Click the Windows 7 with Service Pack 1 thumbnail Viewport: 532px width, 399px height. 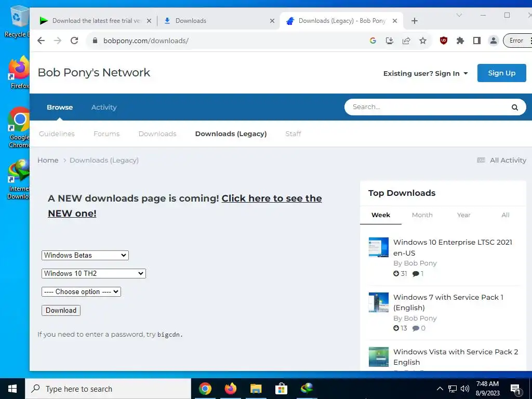pos(379,302)
